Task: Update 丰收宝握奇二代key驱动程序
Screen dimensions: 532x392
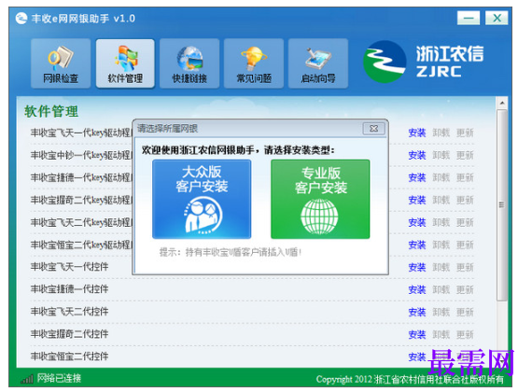Action: 465,200
